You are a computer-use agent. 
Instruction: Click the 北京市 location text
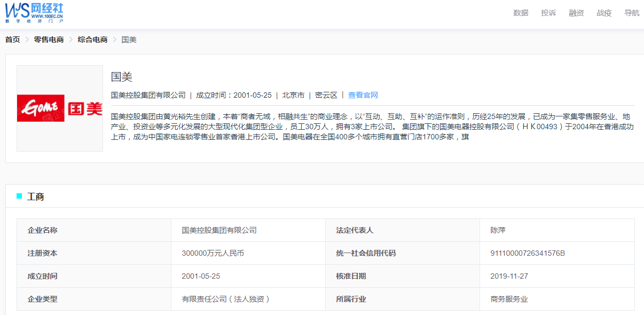[x=293, y=95]
